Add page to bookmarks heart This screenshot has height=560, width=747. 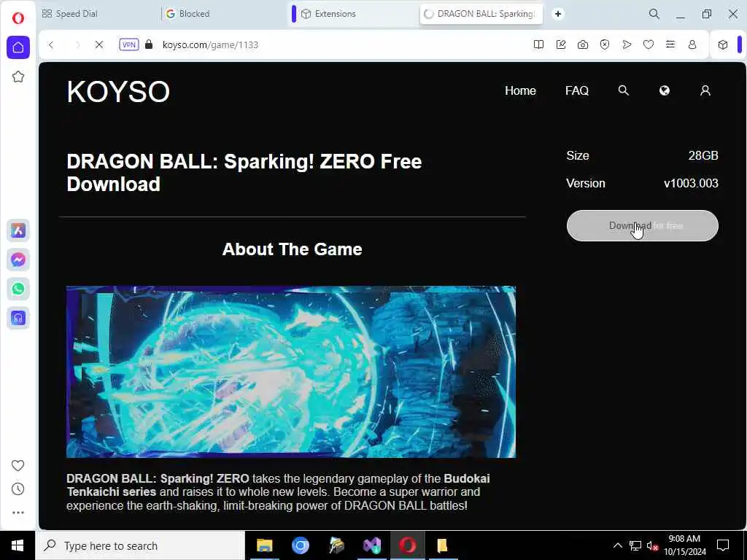[x=649, y=44]
